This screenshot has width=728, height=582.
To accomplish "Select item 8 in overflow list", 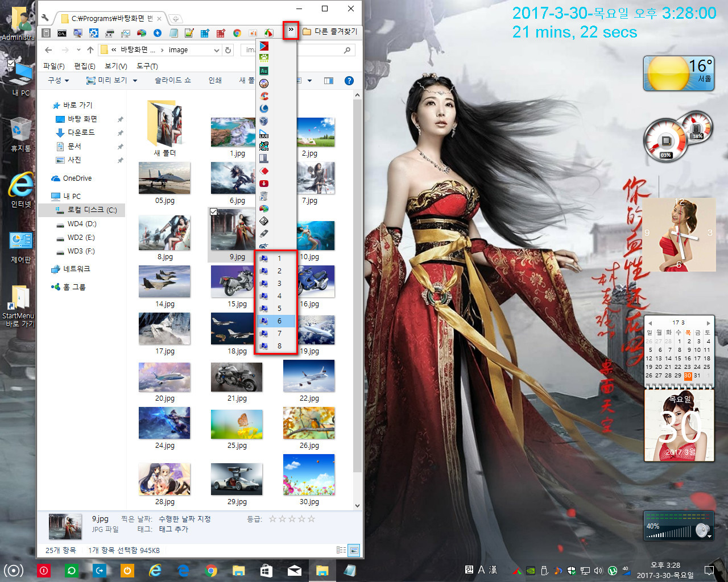I will (276, 346).
